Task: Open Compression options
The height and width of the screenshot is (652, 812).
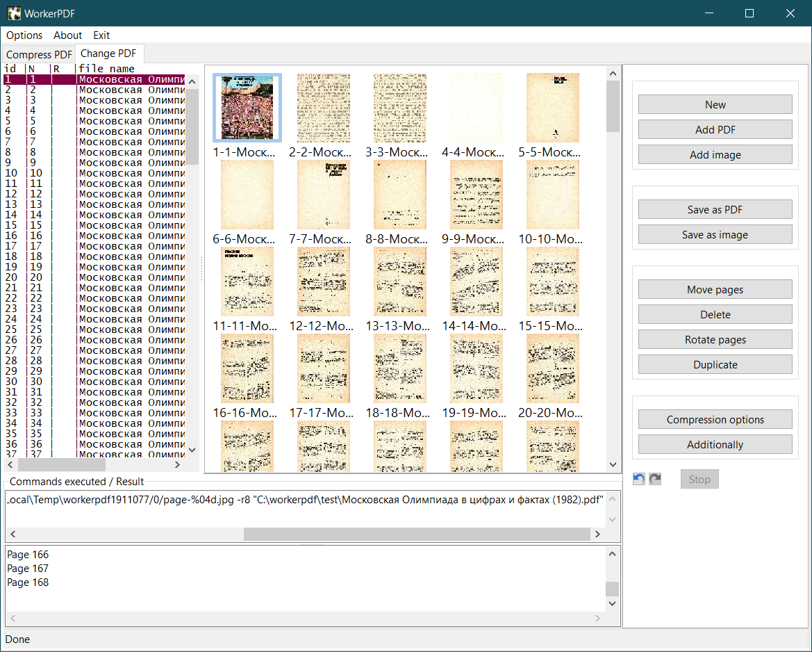Action: 715,419
